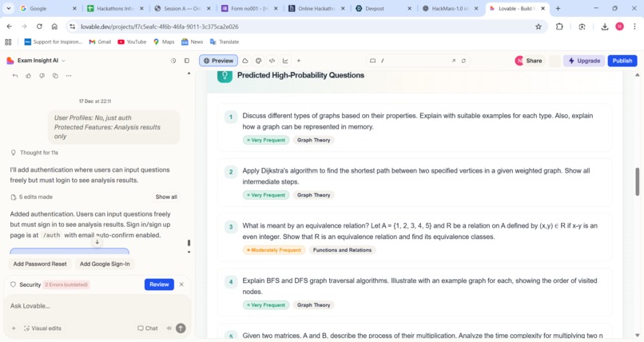Screen dimensions: 644x342
Task: Switch to the code view icon
Action: (x=272, y=61)
